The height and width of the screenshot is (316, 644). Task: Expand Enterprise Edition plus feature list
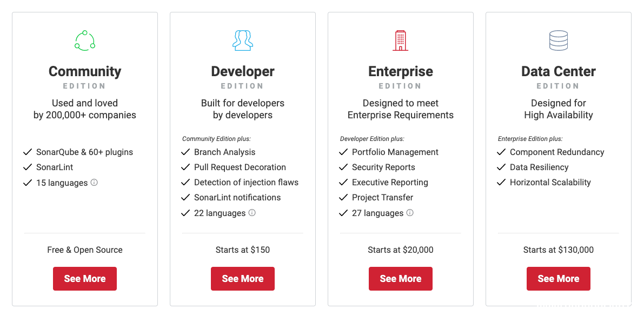[530, 138]
